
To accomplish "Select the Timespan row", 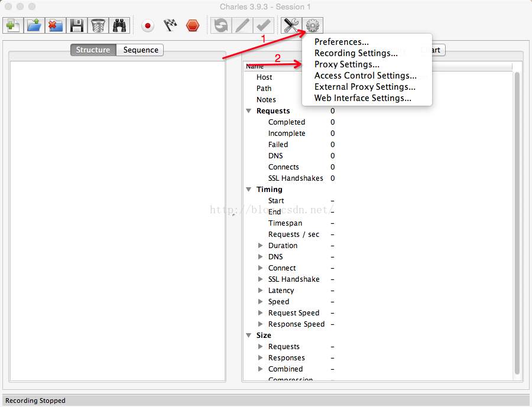I will [378, 223].
